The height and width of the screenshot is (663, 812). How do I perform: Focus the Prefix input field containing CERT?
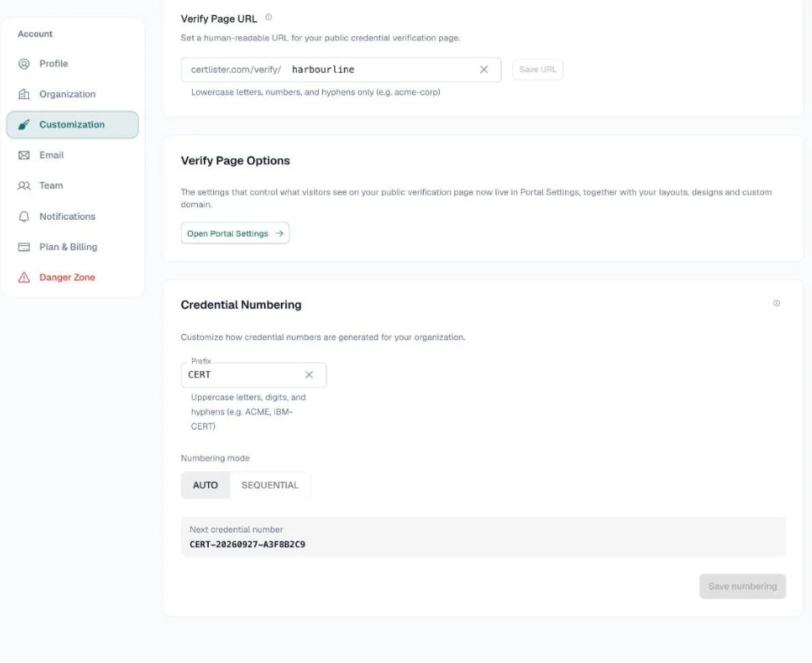coord(254,375)
